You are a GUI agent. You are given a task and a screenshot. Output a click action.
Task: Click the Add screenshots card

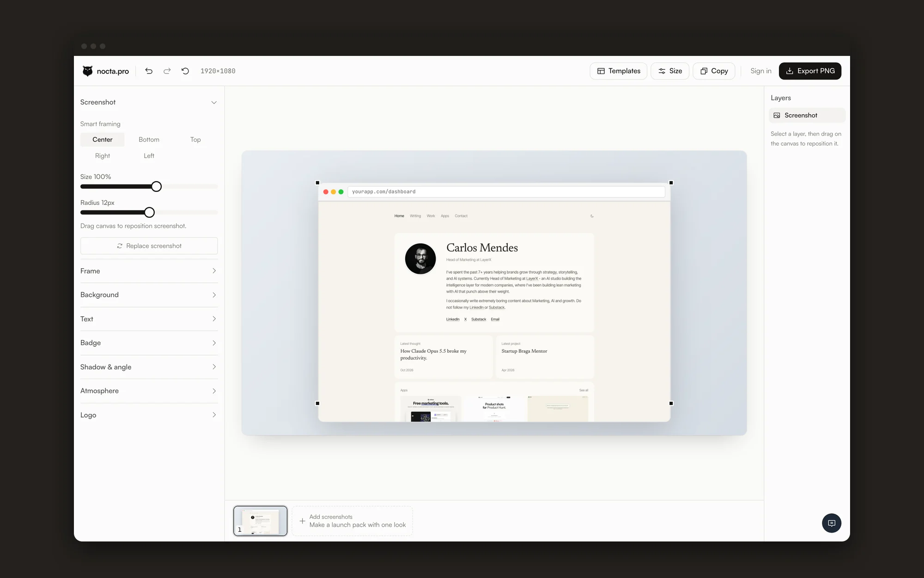(x=352, y=521)
